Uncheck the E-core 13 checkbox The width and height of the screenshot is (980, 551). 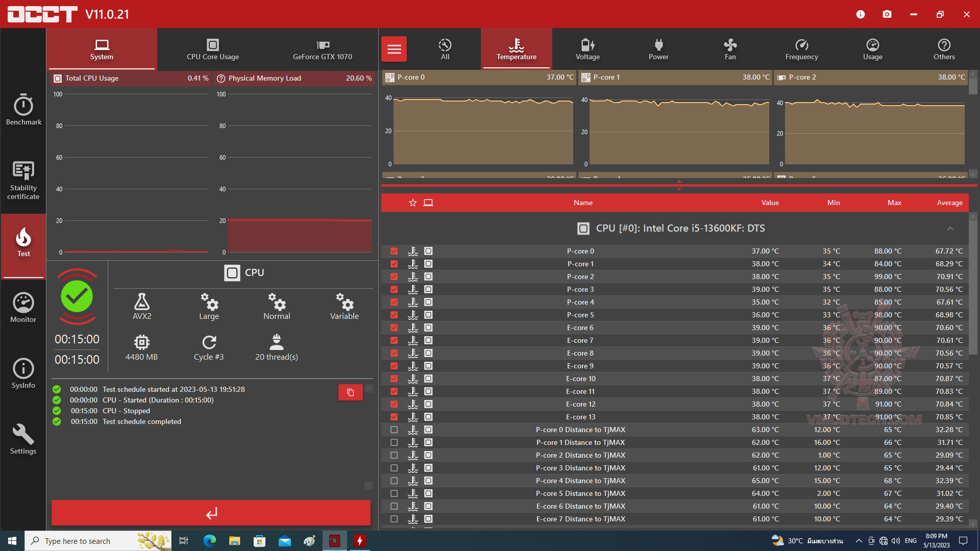[394, 417]
